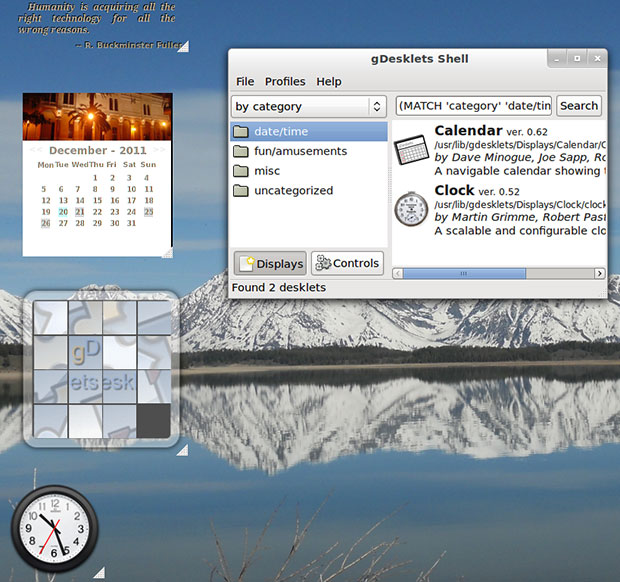
Task: Click the calendar desklet resize corner
Action: coord(168,253)
